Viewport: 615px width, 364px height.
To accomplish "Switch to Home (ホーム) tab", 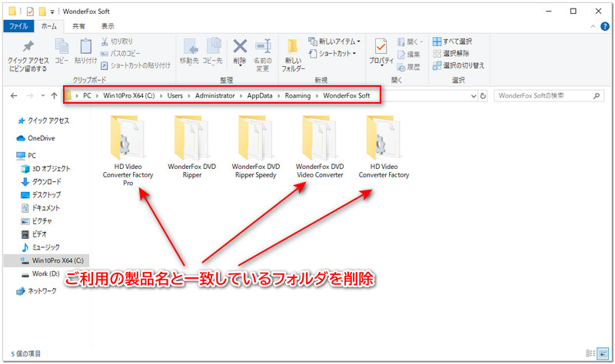I will pyautogui.click(x=49, y=26).
